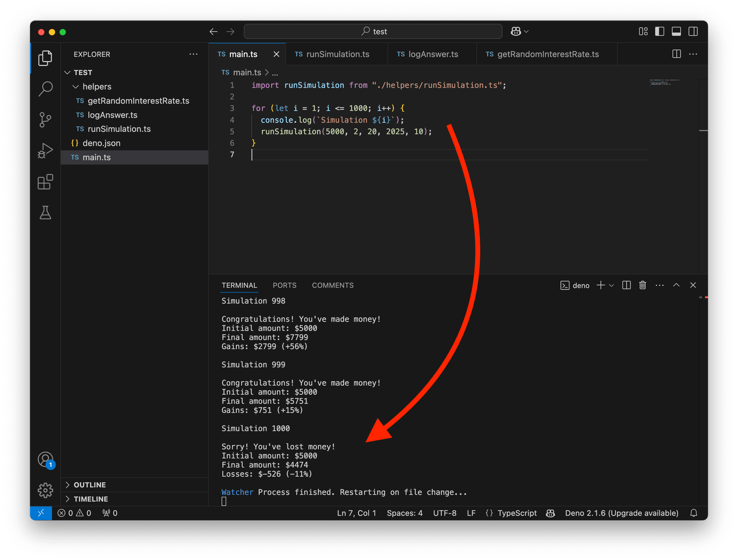The width and height of the screenshot is (738, 560).
Task: Open editor More Actions ellipsis
Action: (x=693, y=54)
